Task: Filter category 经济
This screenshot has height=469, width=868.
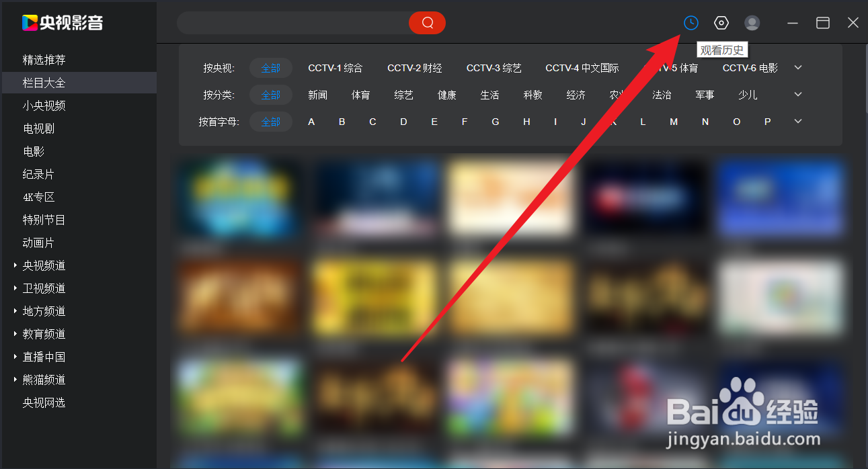Action: pos(576,95)
